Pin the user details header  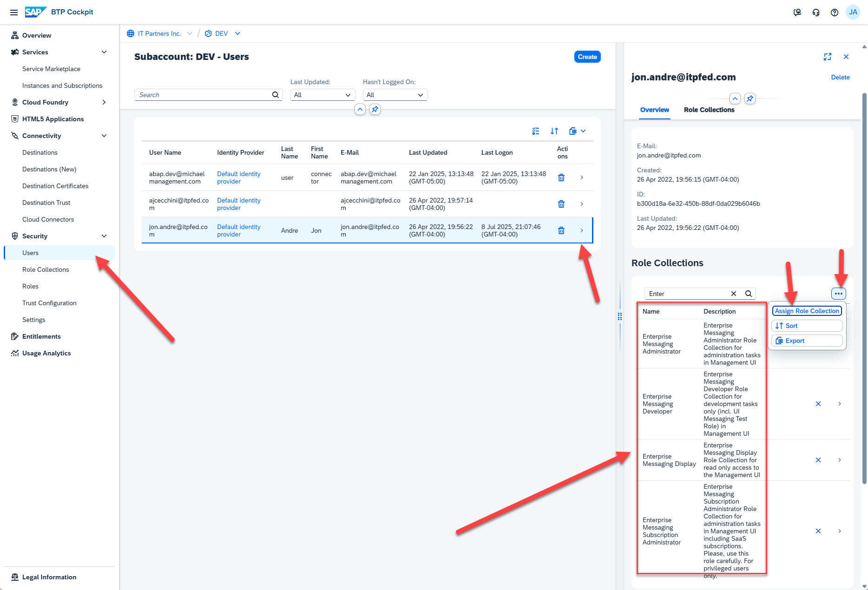click(750, 98)
